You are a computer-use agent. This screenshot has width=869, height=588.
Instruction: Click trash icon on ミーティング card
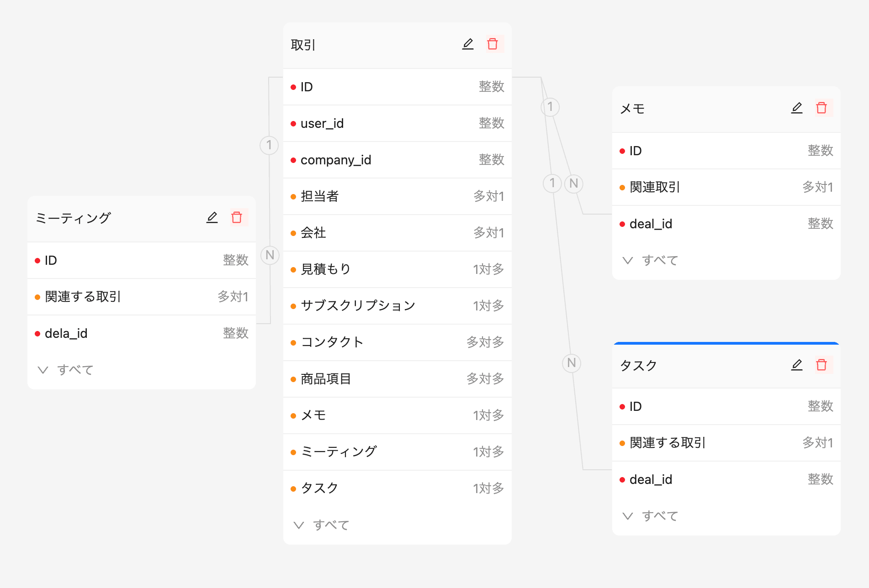click(x=237, y=218)
